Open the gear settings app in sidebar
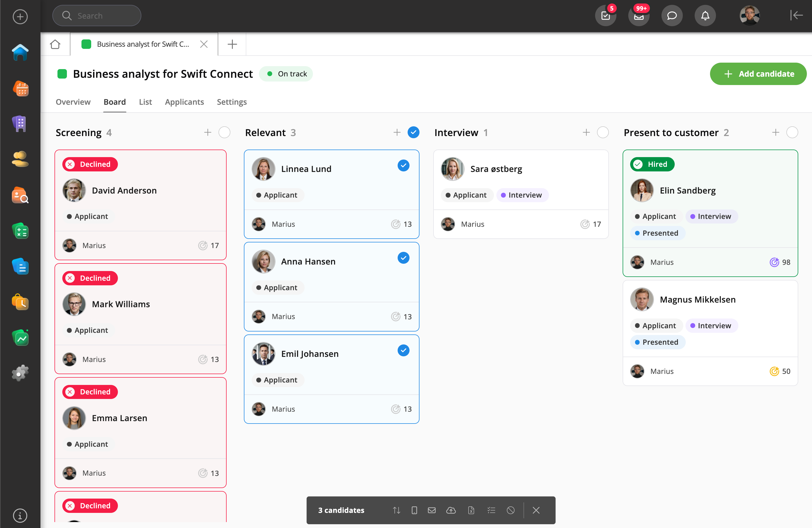Viewport: 812px width, 528px height. point(20,373)
